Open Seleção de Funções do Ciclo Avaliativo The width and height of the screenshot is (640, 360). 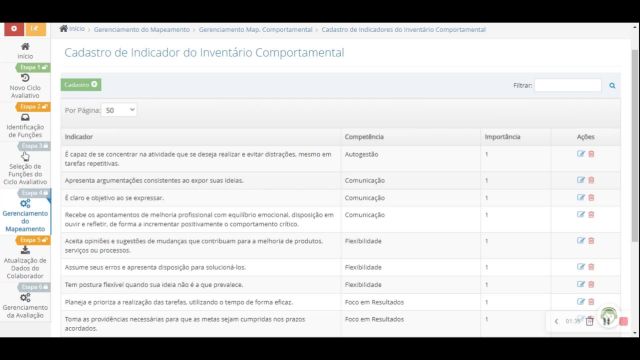click(25, 169)
